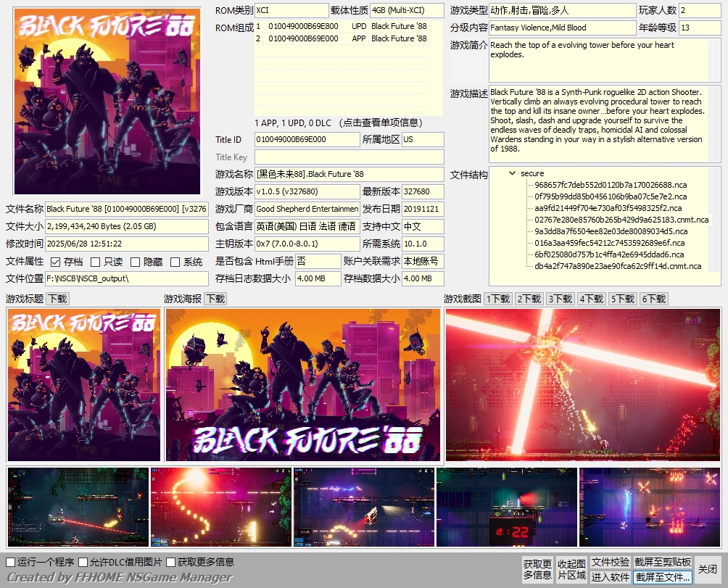Click the 游戏类型 genre field
Screen dimensions: 728x588
[562, 11]
